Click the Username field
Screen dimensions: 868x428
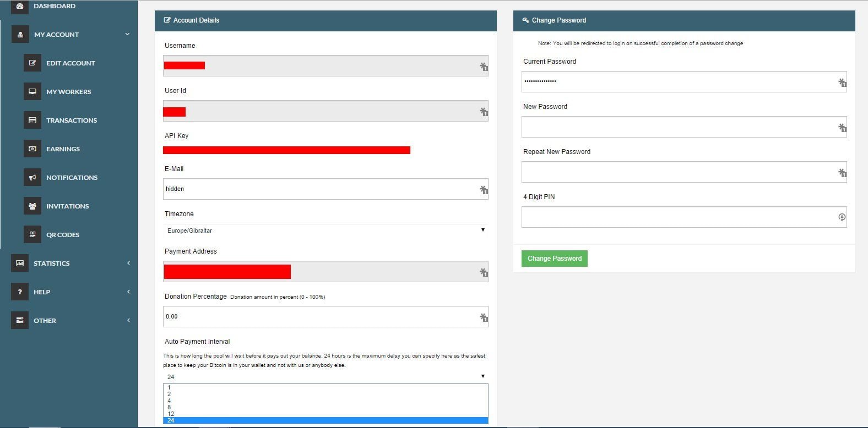(x=325, y=65)
